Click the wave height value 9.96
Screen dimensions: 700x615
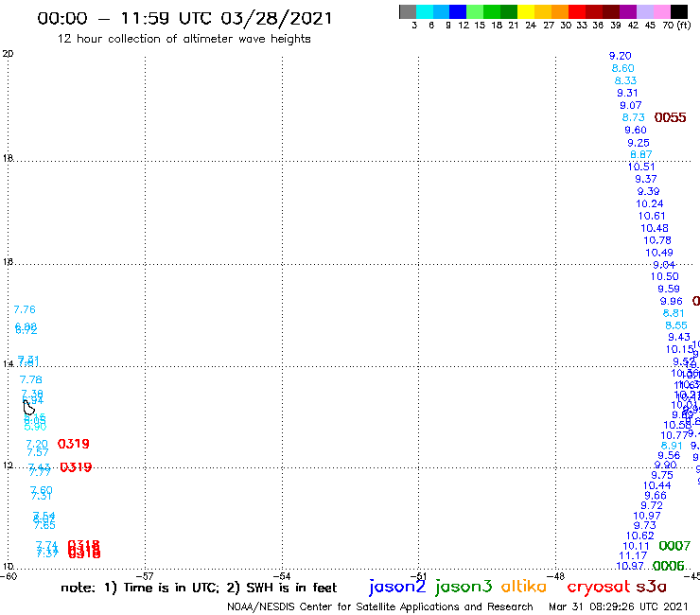[x=671, y=301]
